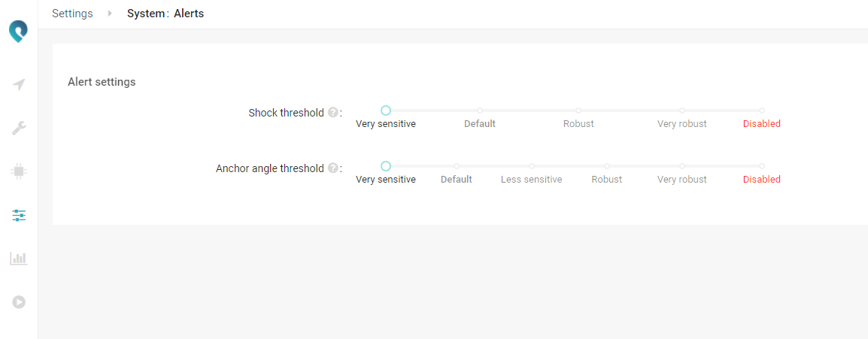Set Shock threshold to Disabled
The height and width of the screenshot is (339, 868).
pyautogui.click(x=762, y=111)
